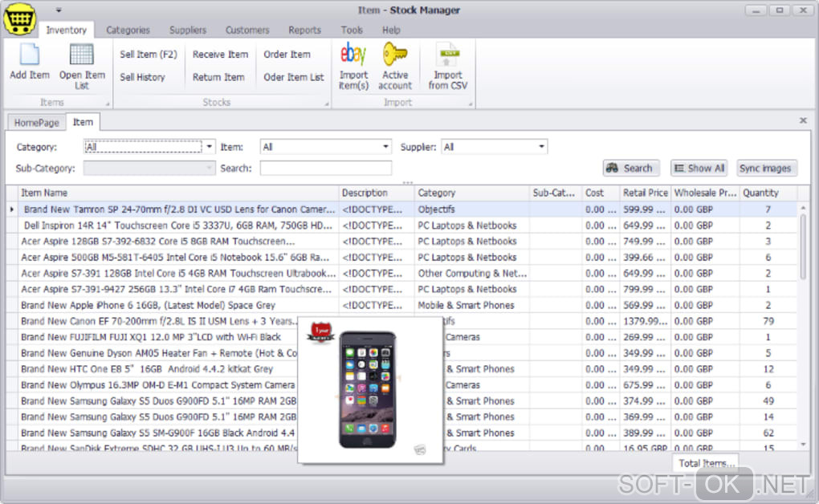Image resolution: width=819 pixels, height=504 pixels.
Task: Sort by the Wholesale Pr... column header
Action: [705, 193]
